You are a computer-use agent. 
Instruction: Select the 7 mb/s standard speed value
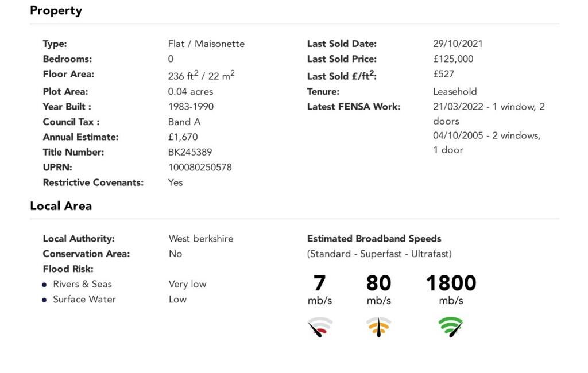pos(319,289)
